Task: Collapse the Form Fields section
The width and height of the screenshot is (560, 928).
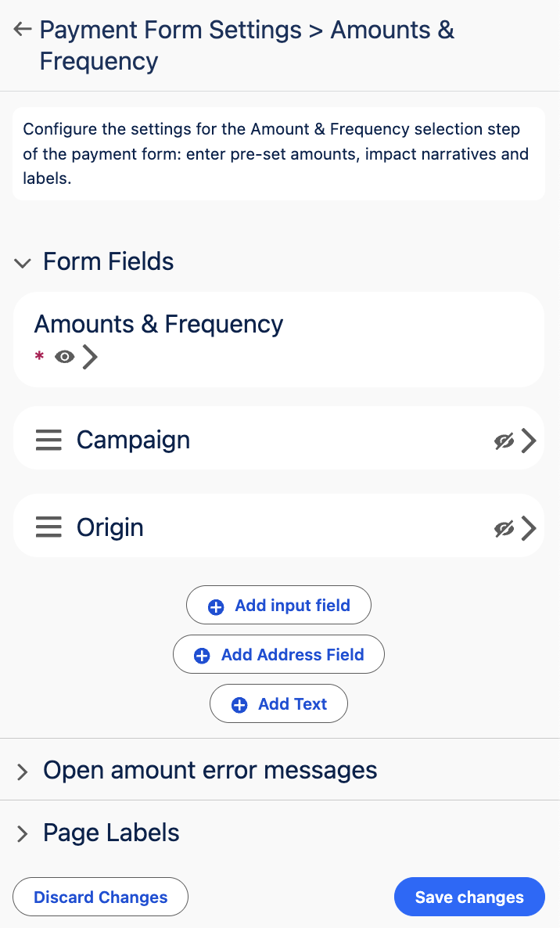Action: click(x=23, y=263)
